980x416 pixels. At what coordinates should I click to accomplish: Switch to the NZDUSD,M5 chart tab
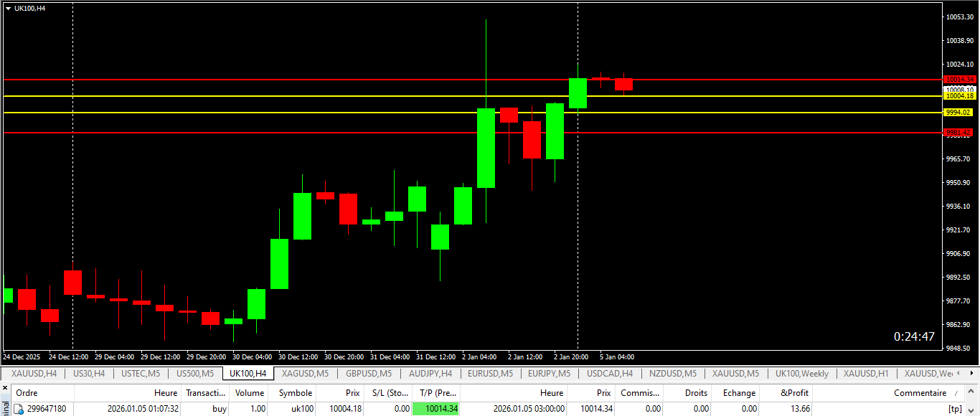pyautogui.click(x=673, y=374)
